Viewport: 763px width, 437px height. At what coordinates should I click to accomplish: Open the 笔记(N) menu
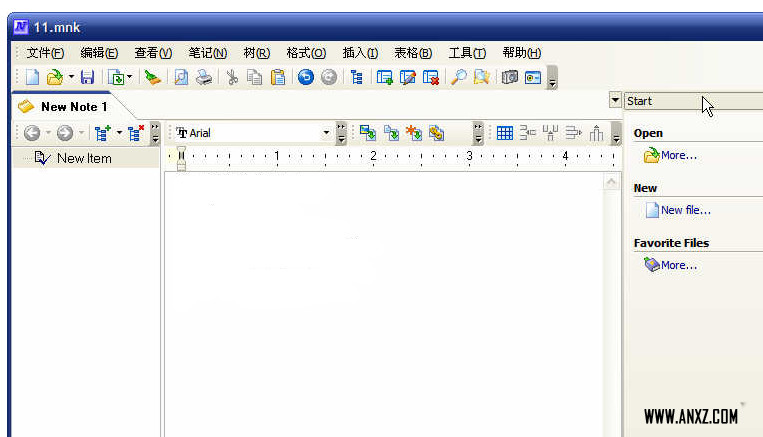(207, 53)
